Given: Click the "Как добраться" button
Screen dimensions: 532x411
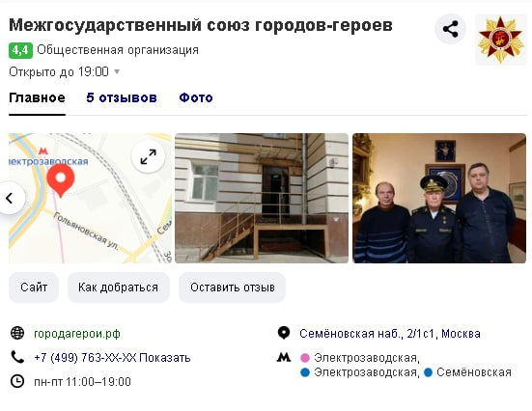Looking at the screenshot, I should click(x=119, y=288).
